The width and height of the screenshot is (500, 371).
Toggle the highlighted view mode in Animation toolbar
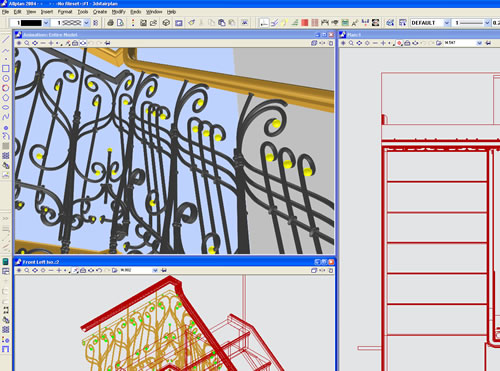pyautogui.click(x=83, y=43)
